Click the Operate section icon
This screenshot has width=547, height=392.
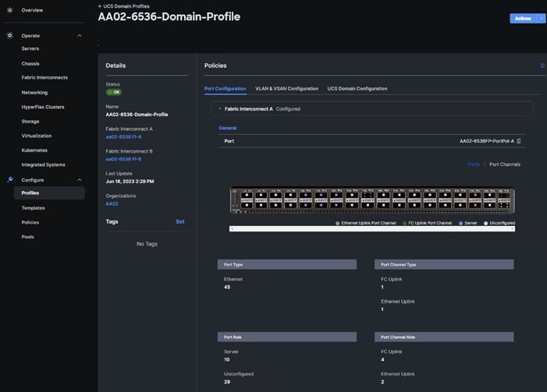(10, 35)
